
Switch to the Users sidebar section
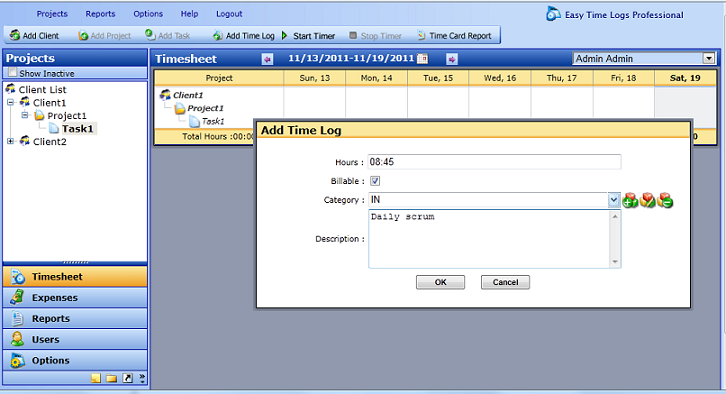tap(75, 339)
